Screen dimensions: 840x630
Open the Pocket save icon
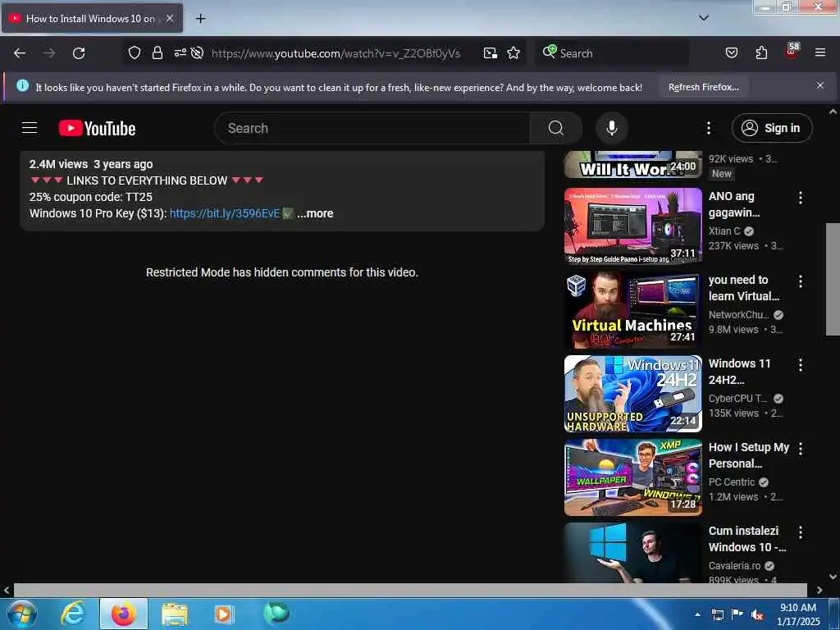pos(731,52)
